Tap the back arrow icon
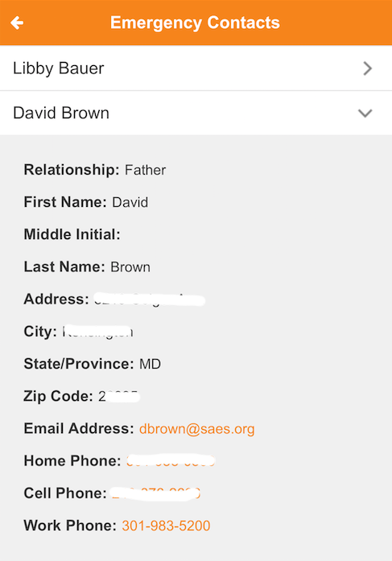392x561 pixels. 17,23
